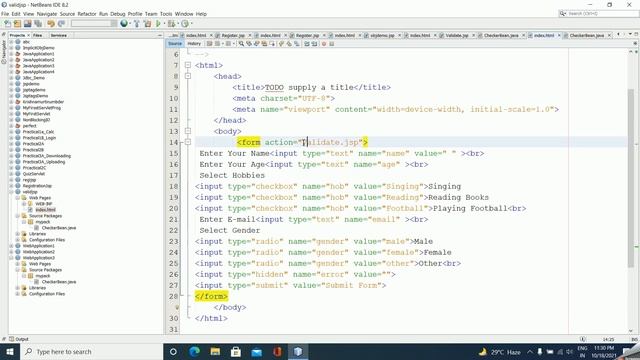Open Microsoft Store from the taskbar

236,351
